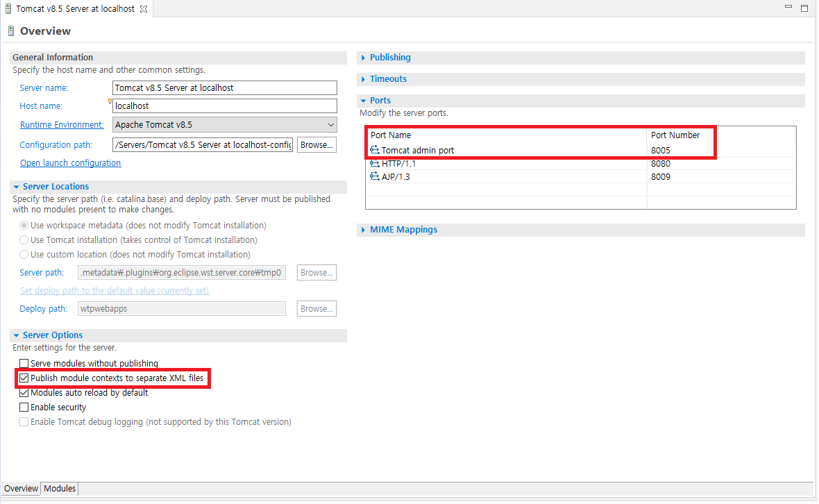The height and width of the screenshot is (504, 819).
Task: Toggle Modules auto reload by default
Action: (24, 393)
